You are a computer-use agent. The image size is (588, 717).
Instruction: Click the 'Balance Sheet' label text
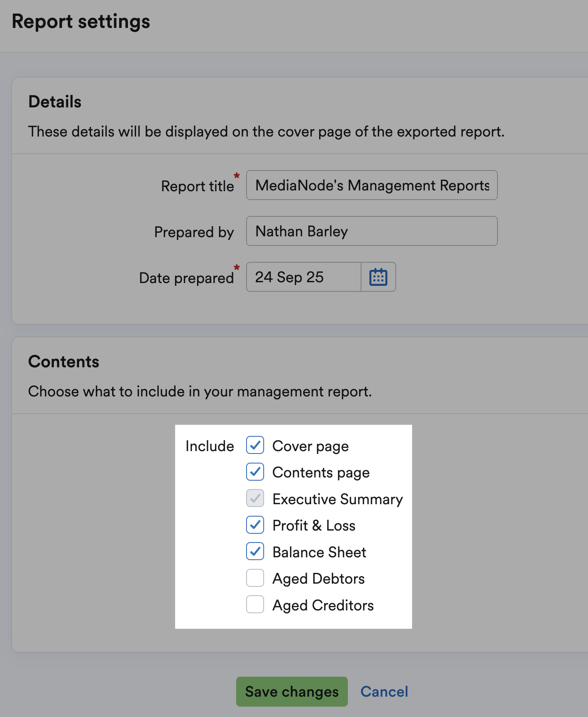click(x=319, y=552)
